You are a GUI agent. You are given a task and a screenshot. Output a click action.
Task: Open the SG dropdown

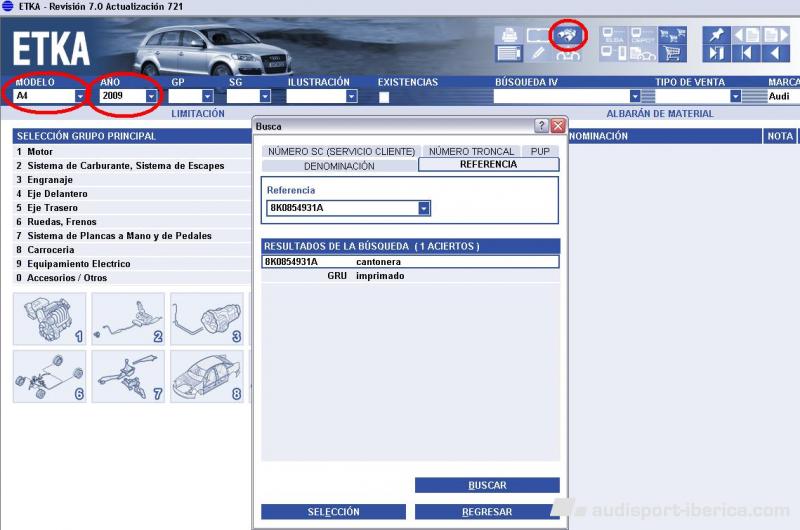coord(265,96)
